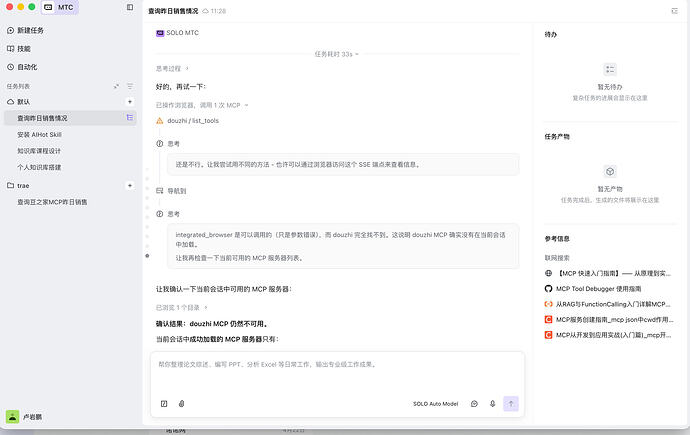Open the 卢岩鹏 user profile

(x=25, y=417)
